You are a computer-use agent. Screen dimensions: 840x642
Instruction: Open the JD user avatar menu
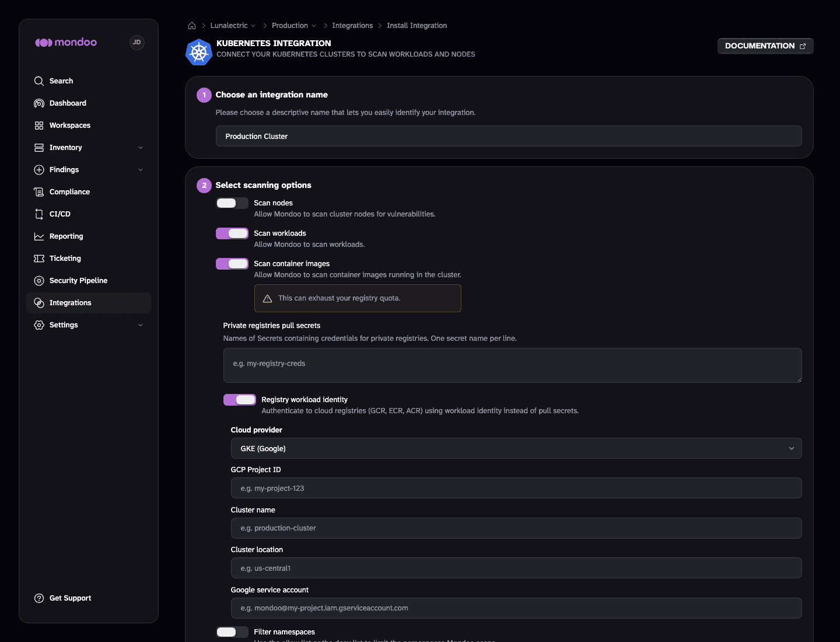pyautogui.click(x=136, y=42)
